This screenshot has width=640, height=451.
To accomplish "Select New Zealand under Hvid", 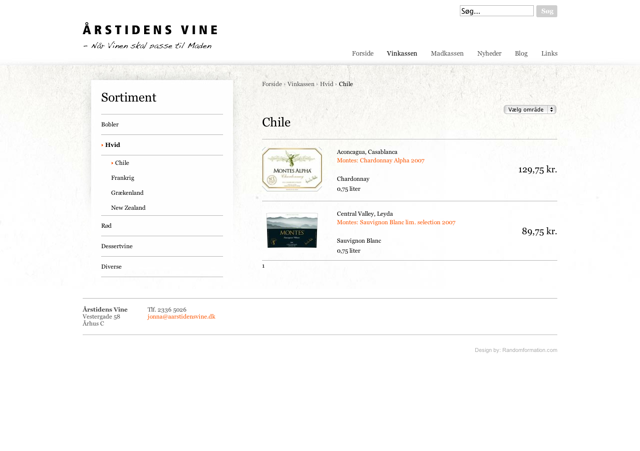I will pos(128,208).
